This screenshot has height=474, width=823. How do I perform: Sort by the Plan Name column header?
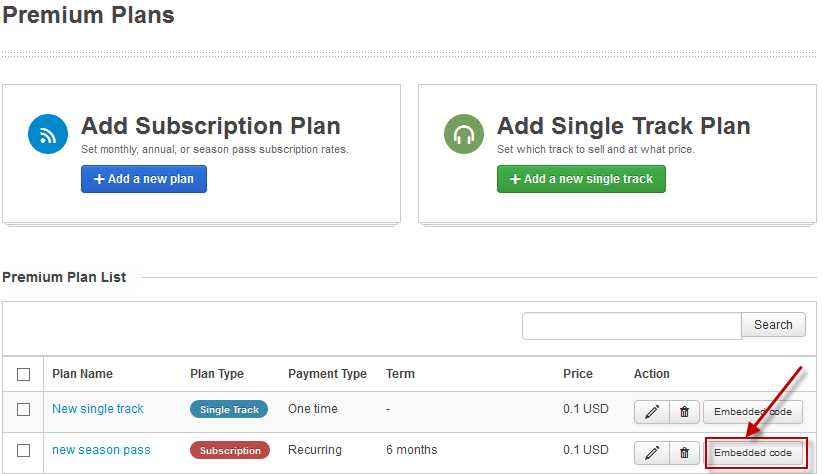coord(82,374)
